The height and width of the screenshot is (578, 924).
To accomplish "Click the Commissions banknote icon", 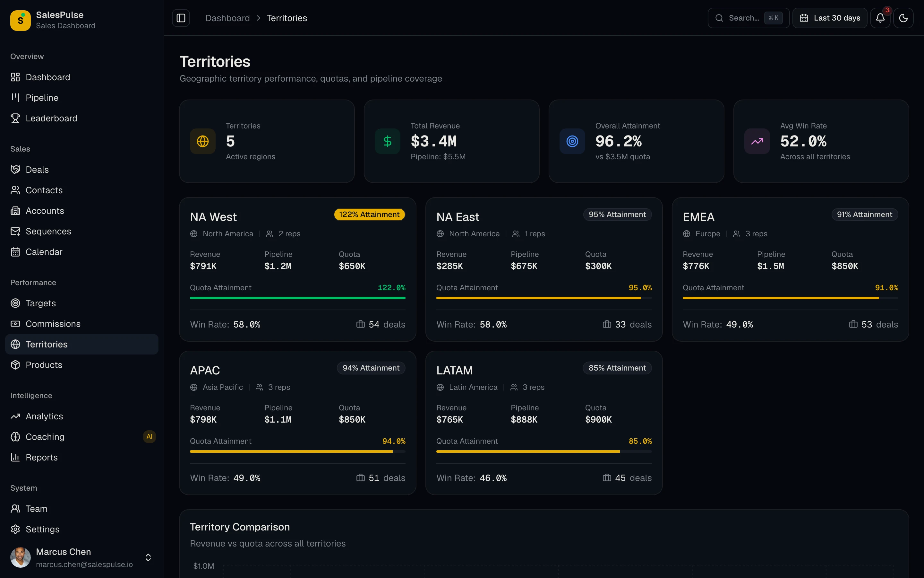I will tap(15, 324).
